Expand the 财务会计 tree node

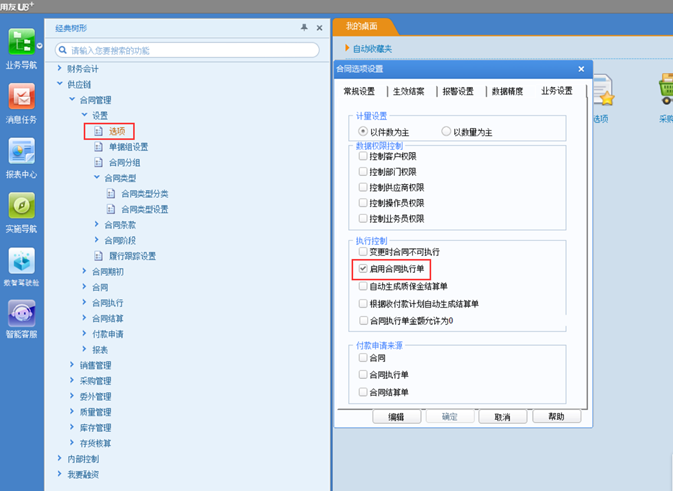60,68
